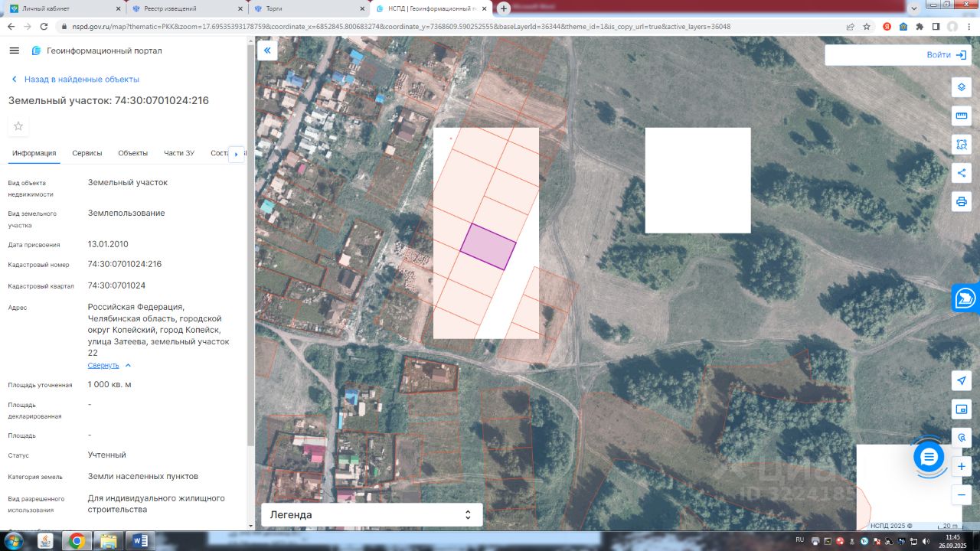Click the highlighted purple land parcel
This screenshot has height=551, width=980.
(488, 247)
